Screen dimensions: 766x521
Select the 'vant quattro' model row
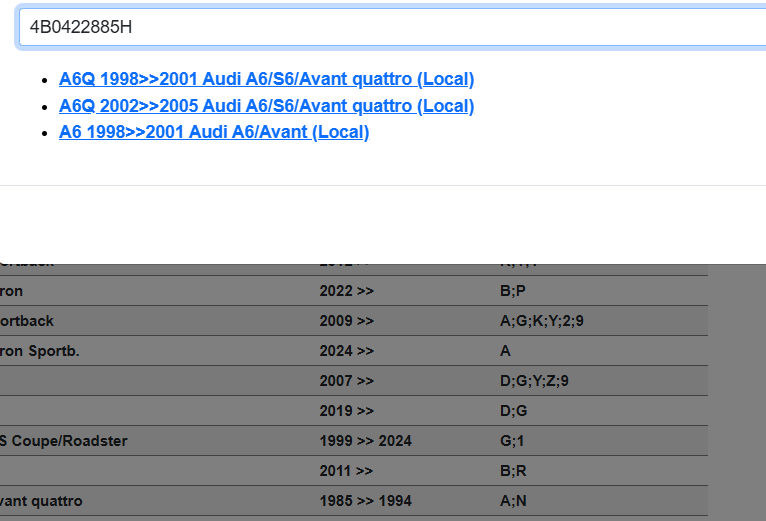pos(41,501)
